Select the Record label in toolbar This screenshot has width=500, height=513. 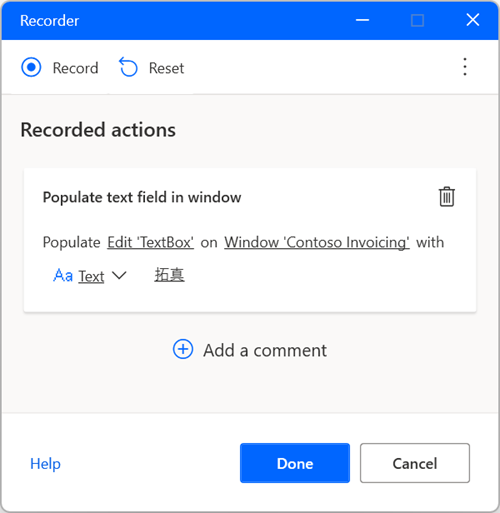click(76, 68)
